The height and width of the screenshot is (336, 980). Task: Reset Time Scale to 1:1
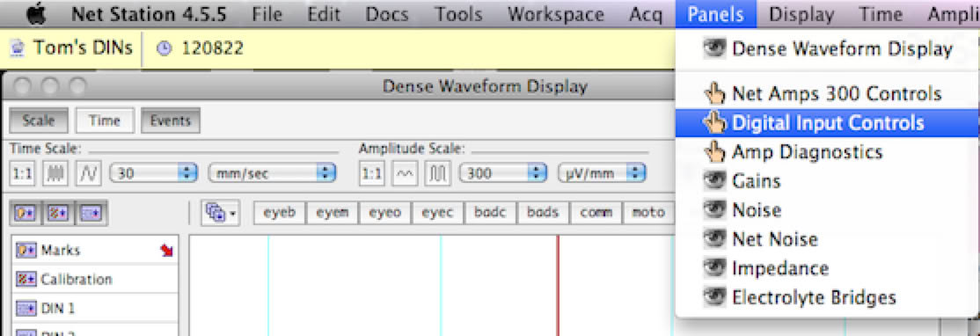[23, 173]
